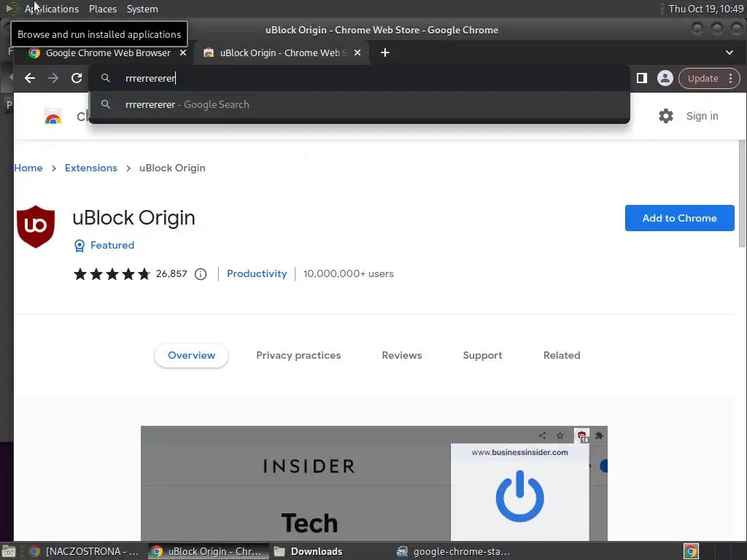This screenshot has height=560, width=747.
Task: Open the side panel icon in toolbar
Action: 642,78
